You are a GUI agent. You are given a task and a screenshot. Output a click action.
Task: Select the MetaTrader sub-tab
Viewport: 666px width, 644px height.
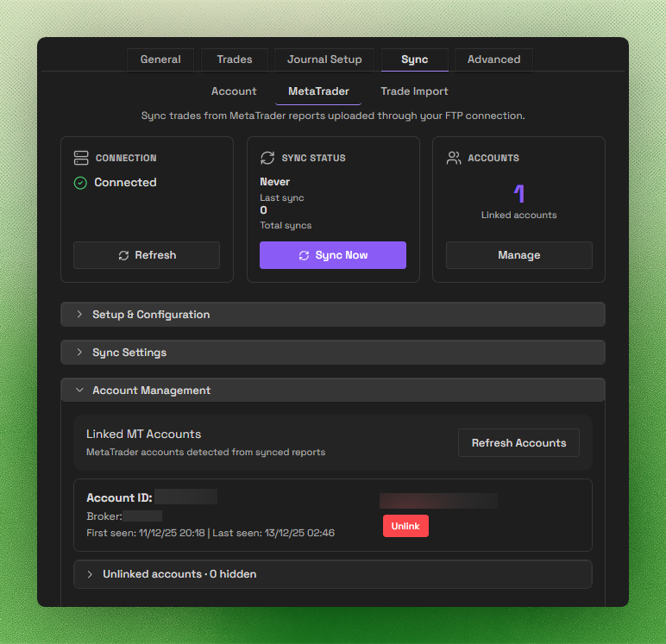(x=318, y=91)
